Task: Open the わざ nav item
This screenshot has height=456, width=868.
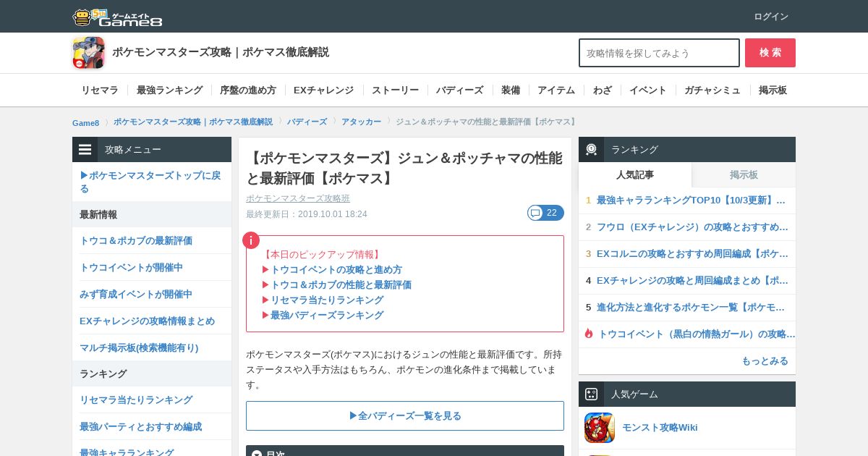Action: tap(603, 90)
